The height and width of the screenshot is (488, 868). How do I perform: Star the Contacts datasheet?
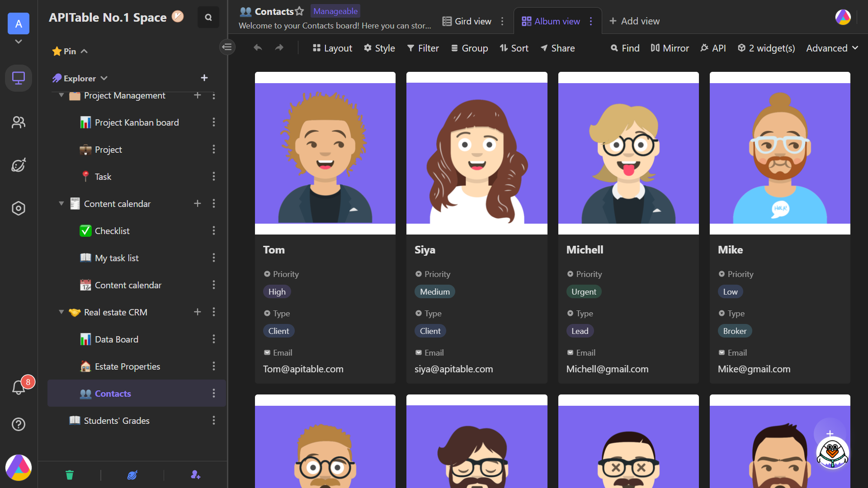pyautogui.click(x=299, y=11)
